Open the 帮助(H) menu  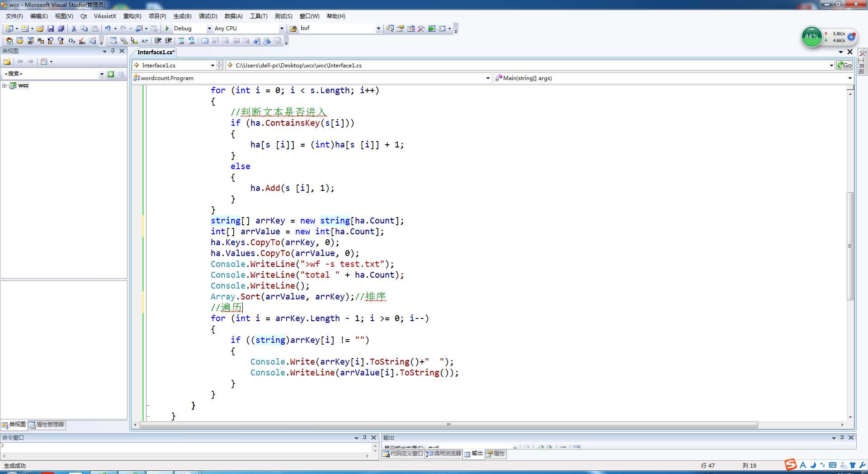pyautogui.click(x=336, y=16)
